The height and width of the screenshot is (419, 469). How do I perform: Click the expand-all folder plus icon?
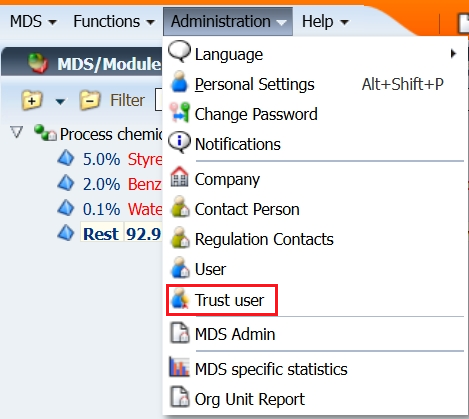32,100
